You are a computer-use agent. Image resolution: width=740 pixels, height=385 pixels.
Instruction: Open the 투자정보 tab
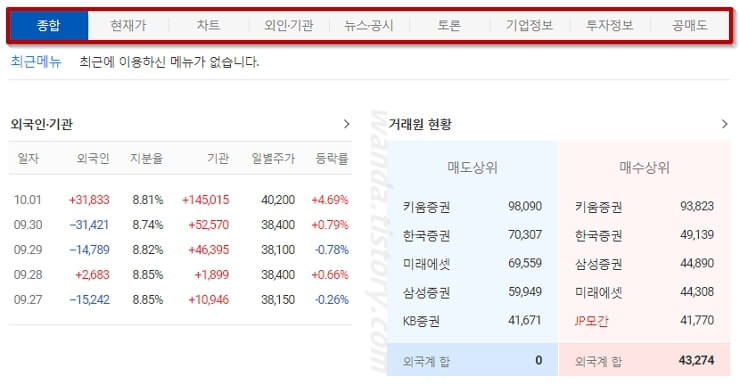[x=609, y=25]
